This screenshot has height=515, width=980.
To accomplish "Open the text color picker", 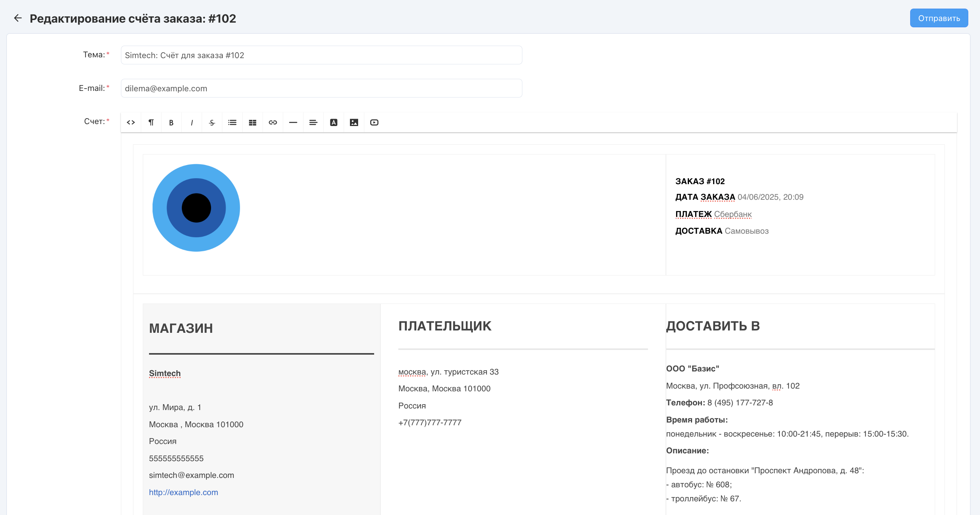I will click(x=334, y=123).
